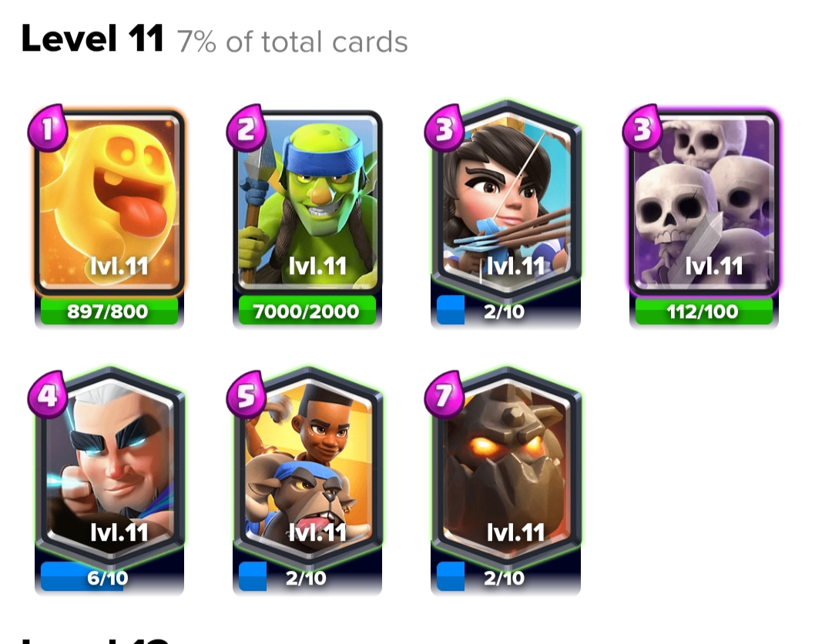
Task: Click the 6/10 card progress bar
Action: click(109, 577)
